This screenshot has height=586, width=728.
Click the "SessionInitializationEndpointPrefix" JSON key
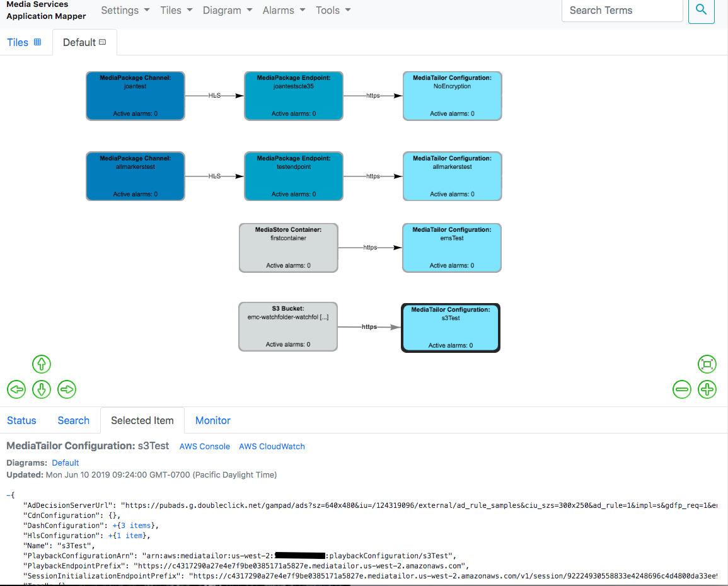pos(103,576)
